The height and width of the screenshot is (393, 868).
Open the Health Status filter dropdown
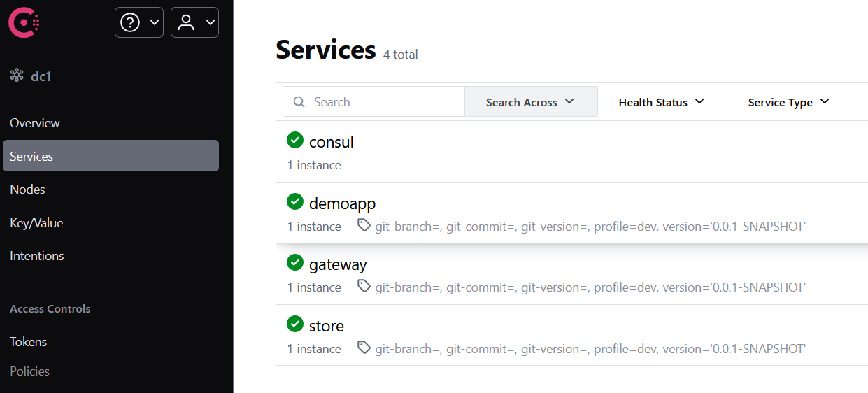pyautogui.click(x=662, y=102)
